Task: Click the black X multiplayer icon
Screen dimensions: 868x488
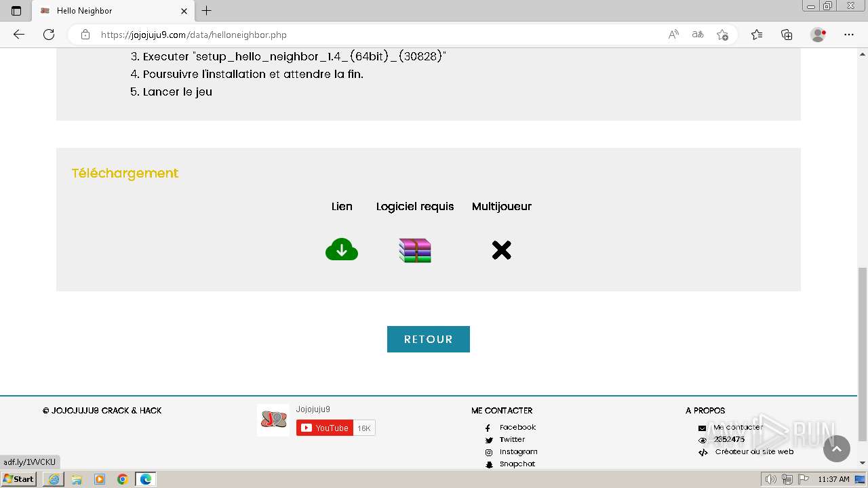Action: [x=501, y=250]
